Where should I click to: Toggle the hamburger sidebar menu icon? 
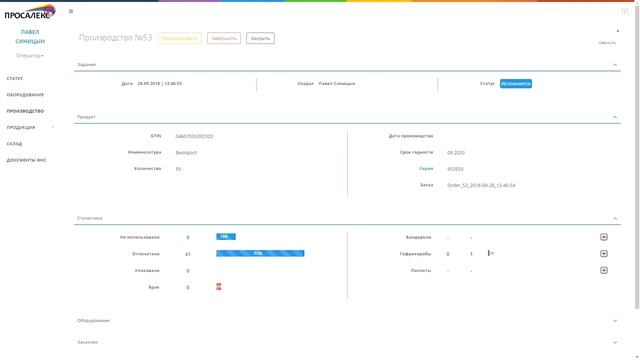[71, 11]
